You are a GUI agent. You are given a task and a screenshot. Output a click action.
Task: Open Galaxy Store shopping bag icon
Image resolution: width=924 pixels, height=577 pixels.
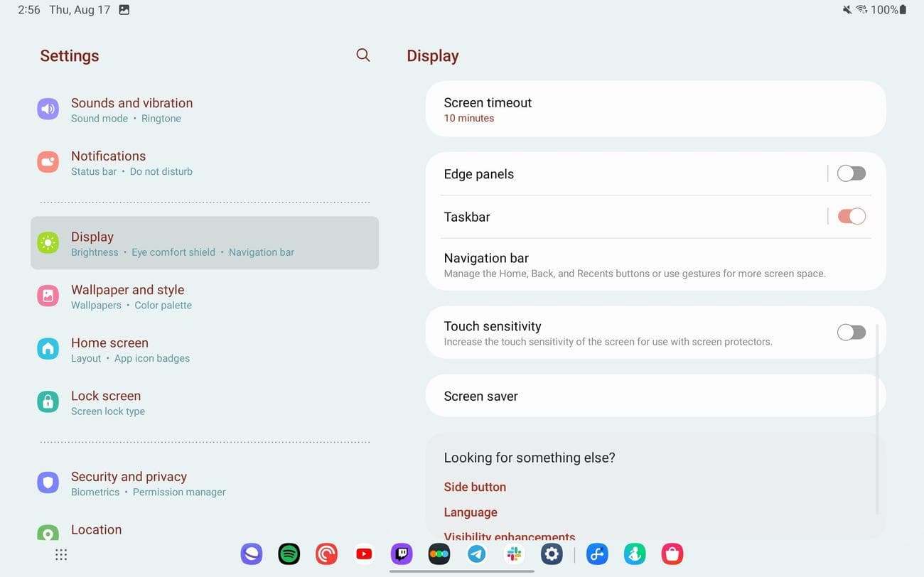(x=672, y=554)
